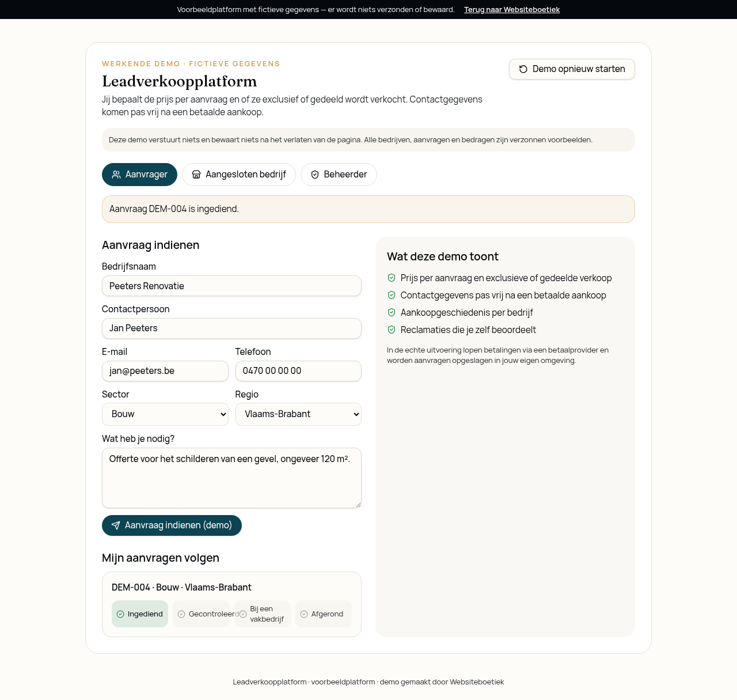
Task: Click shield check icon beside Prijs per aanvraag
Action: tap(392, 278)
